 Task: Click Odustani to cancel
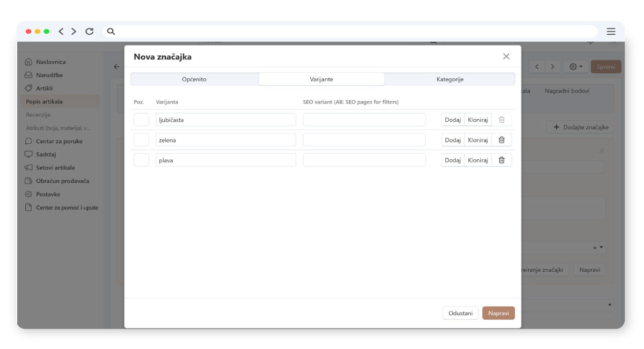[x=460, y=313]
